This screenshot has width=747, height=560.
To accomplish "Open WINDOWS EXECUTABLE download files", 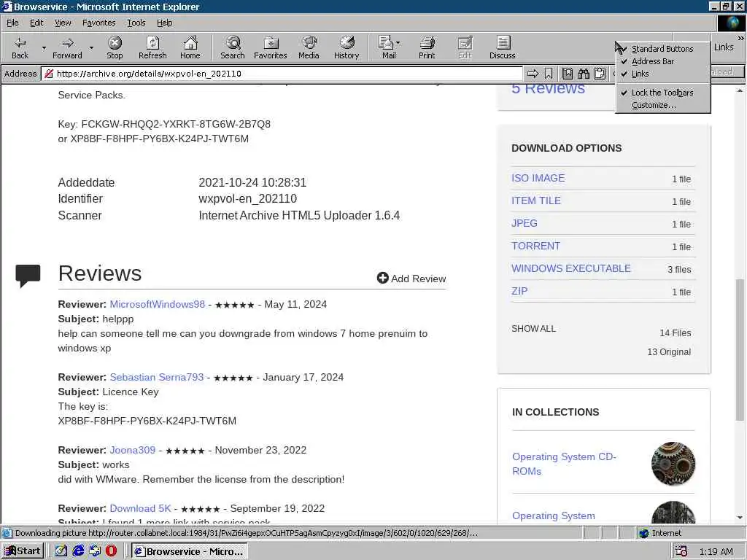I will coord(570,268).
